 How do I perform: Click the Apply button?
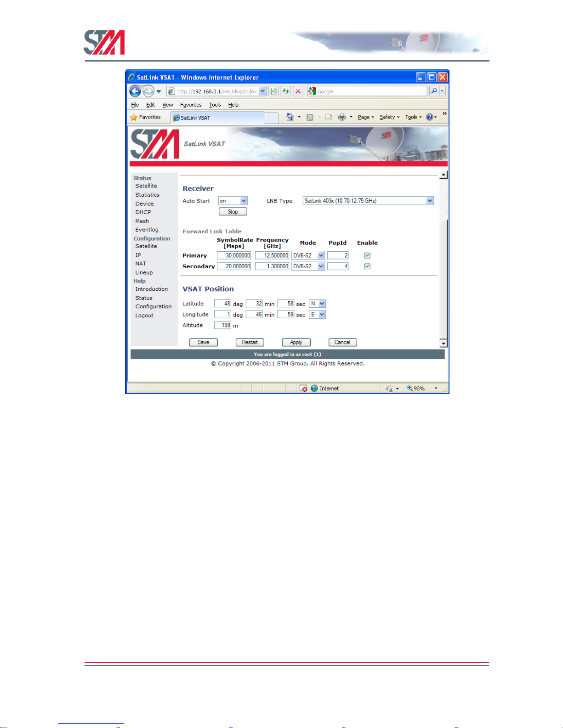click(x=296, y=342)
